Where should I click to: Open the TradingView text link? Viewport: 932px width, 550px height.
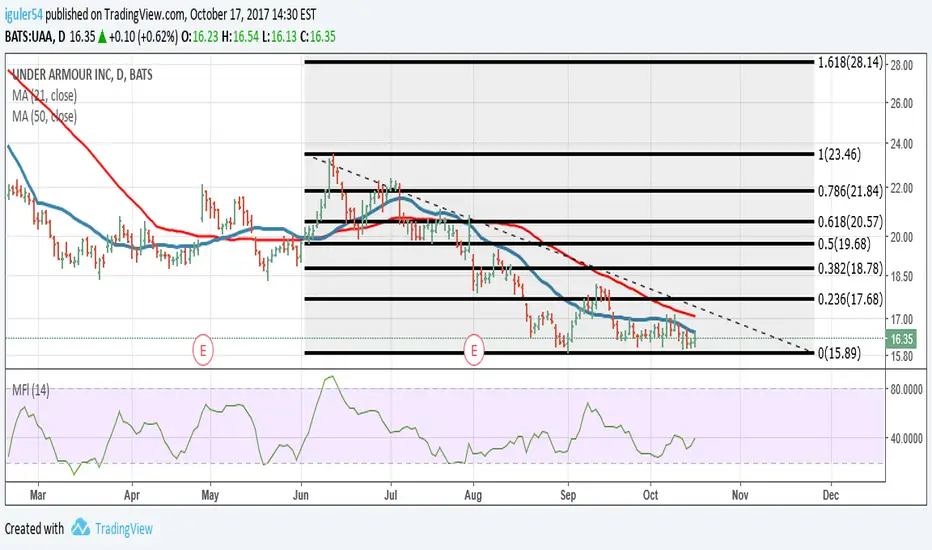[x=124, y=529]
